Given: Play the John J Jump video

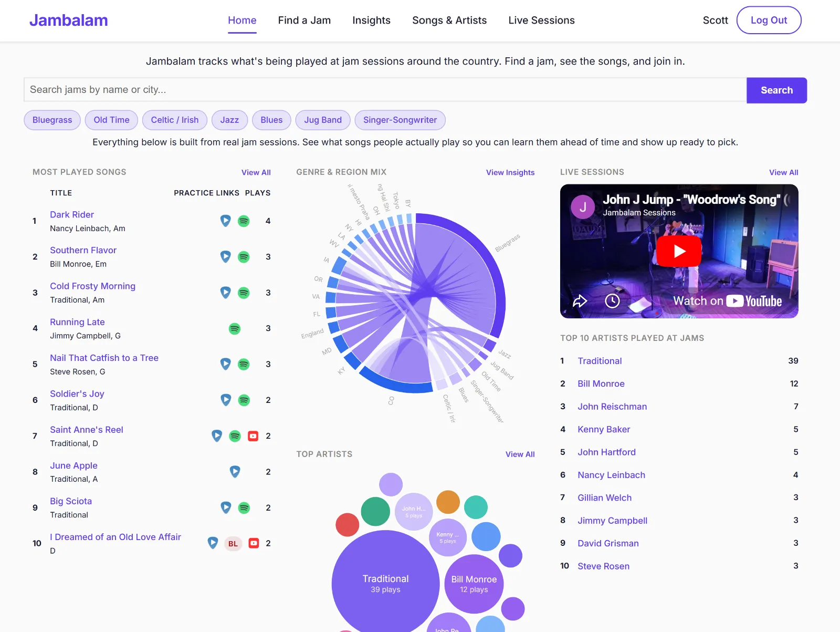Looking at the screenshot, I should [x=679, y=251].
